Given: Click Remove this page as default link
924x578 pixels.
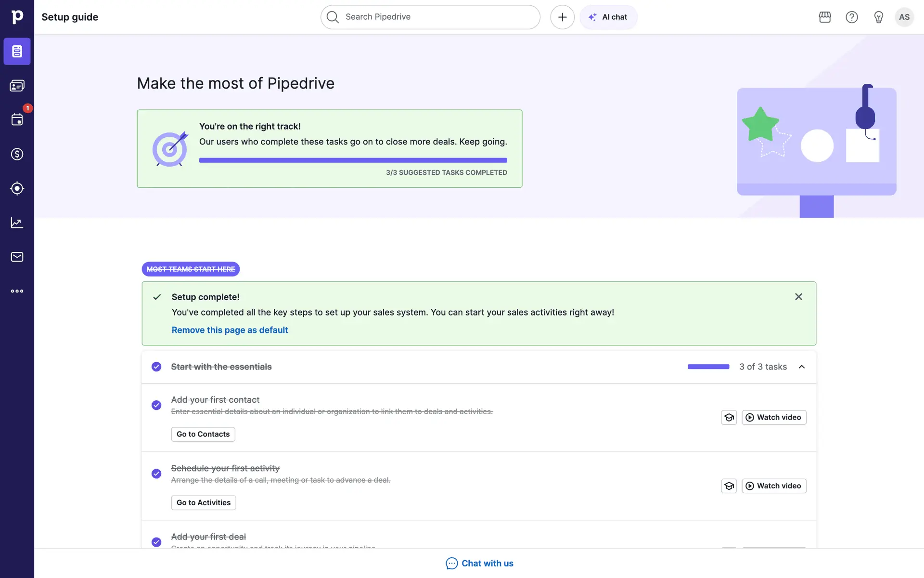Looking at the screenshot, I should coord(230,330).
